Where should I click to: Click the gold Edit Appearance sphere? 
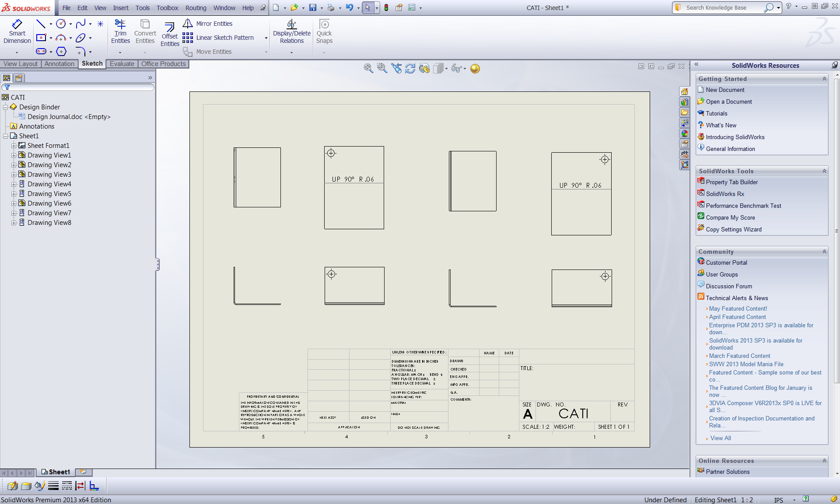tap(475, 69)
